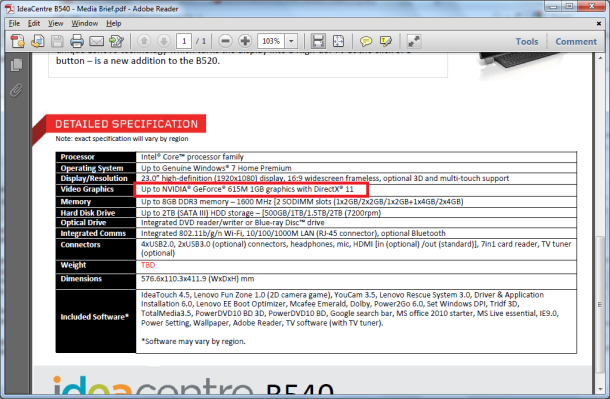Open the attachments paperclip panel
This screenshot has height=399, width=610.
point(16,90)
